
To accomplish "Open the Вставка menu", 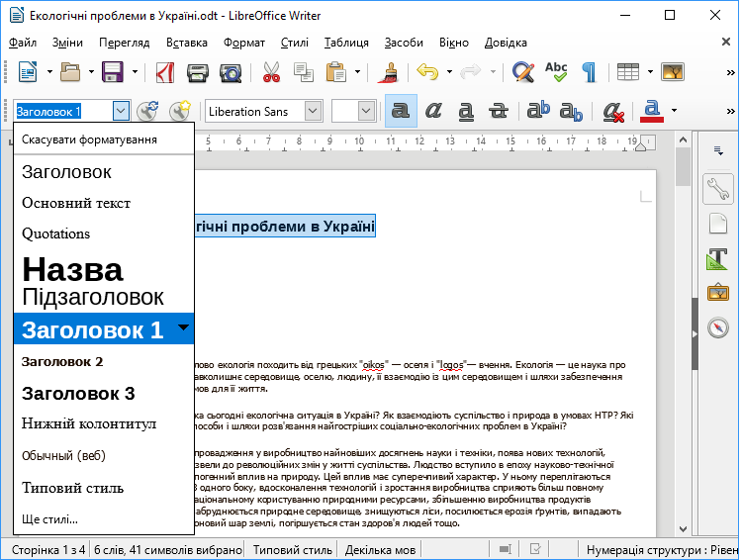I will point(186,43).
